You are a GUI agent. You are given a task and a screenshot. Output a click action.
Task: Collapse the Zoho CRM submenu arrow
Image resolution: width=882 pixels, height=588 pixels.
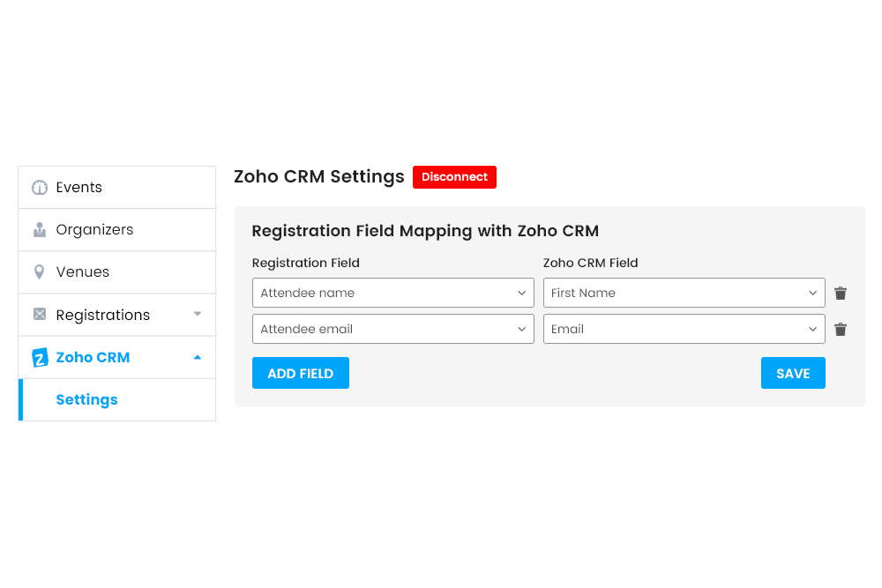tap(198, 357)
